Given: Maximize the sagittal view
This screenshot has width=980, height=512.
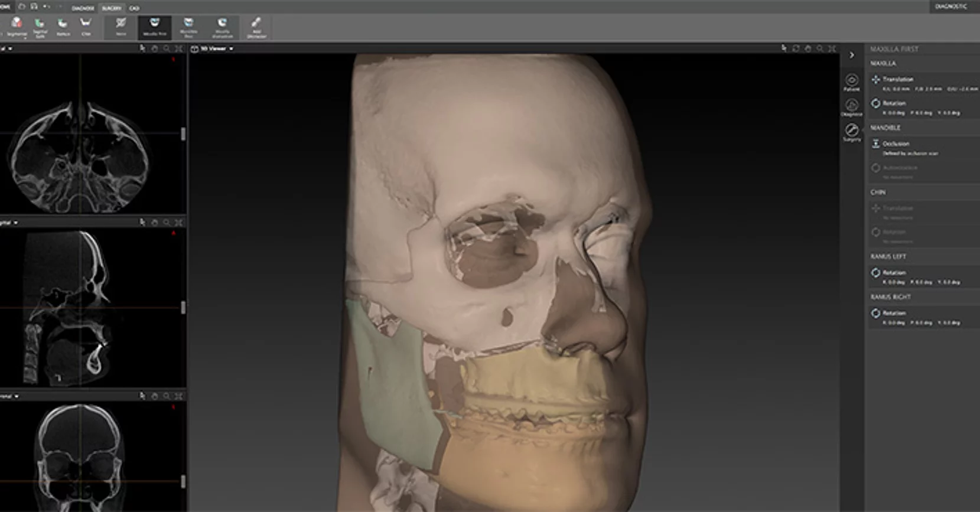Looking at the screenshot, I should (179, 223).
